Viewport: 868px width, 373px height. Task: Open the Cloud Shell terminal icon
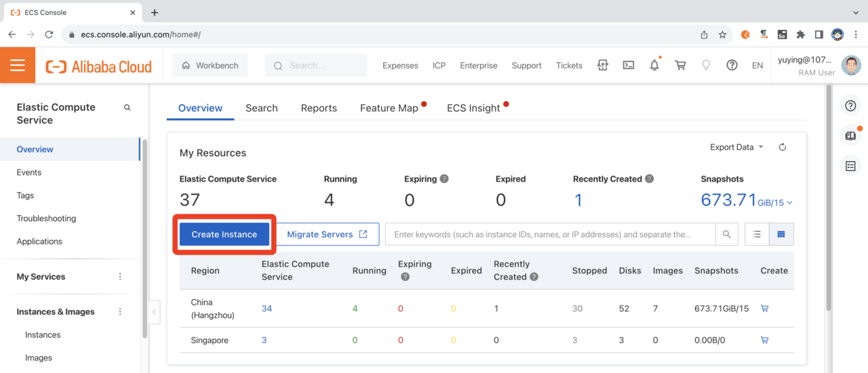(629, 66)
